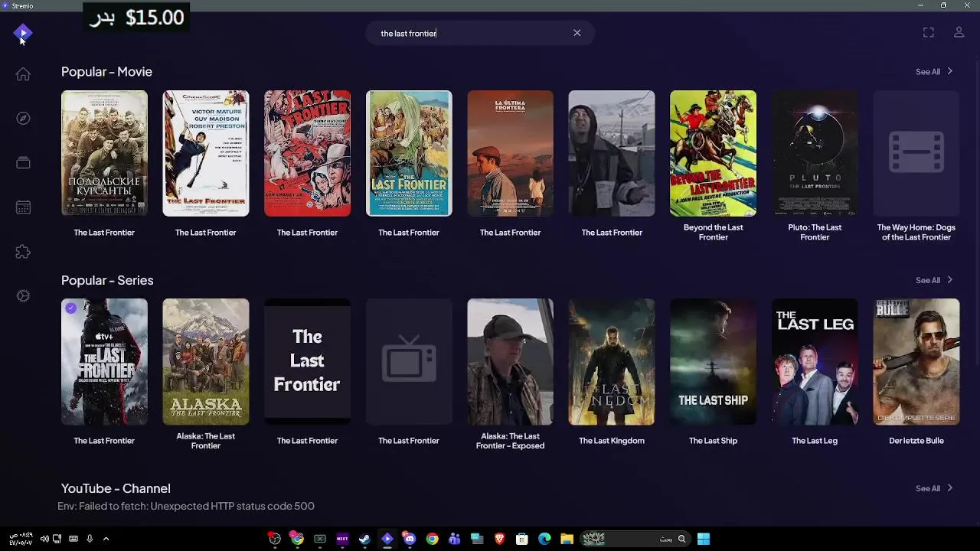Open Discord from the taskbar

point(410,539)
